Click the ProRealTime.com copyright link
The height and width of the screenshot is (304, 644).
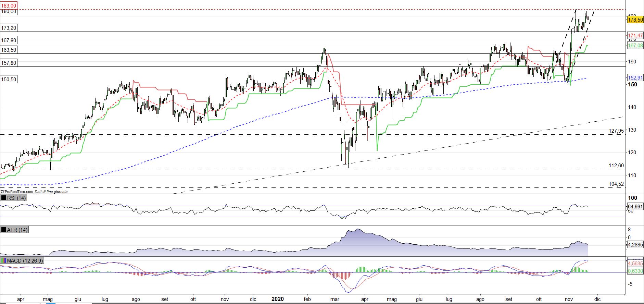(x=17, y=192)
